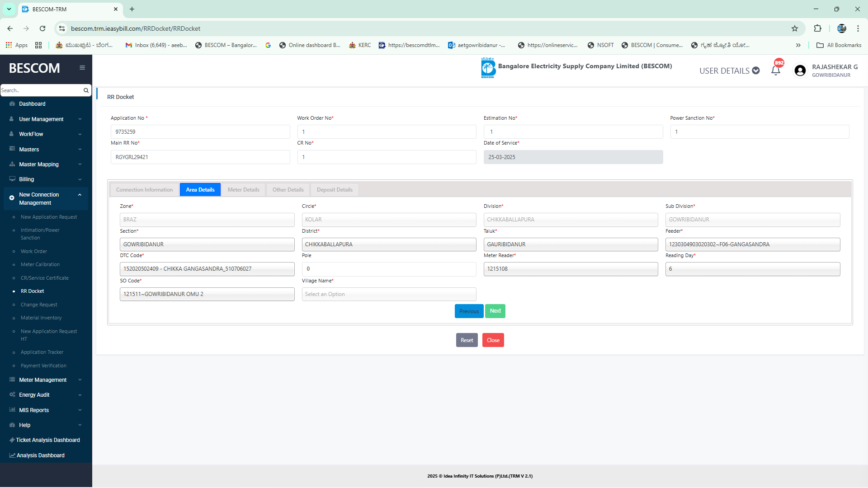Toggle the sidebar hamburger menu icon
Image resolution: width=868 pixels, height=488 pixels.
click(82, 68)
